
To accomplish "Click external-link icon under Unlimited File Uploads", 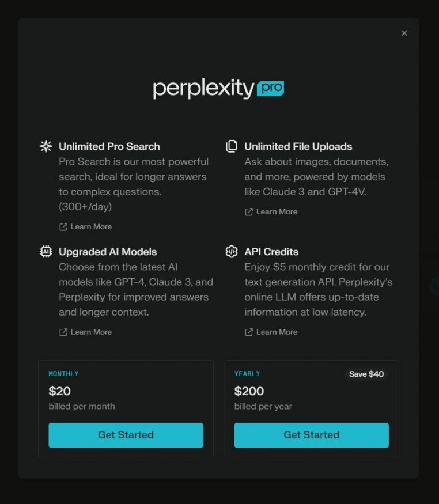I will 249,212.
